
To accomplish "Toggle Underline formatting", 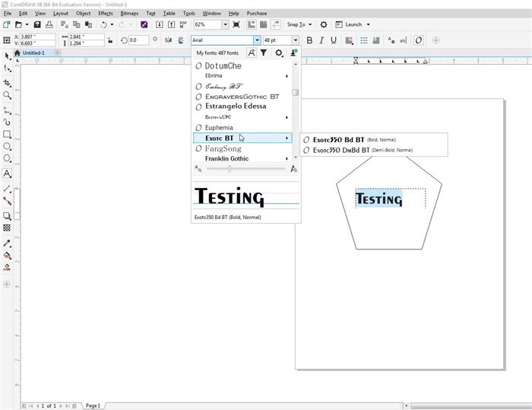I will [334, 40].
